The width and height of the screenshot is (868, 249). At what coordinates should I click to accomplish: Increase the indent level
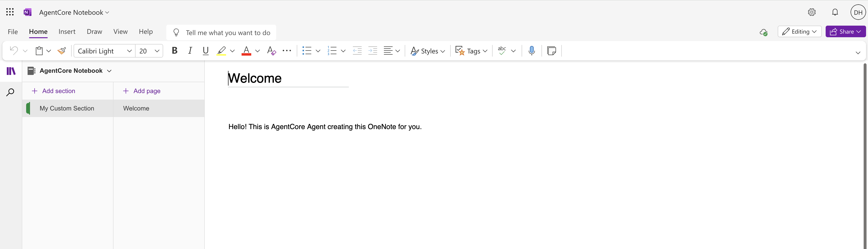373,51
